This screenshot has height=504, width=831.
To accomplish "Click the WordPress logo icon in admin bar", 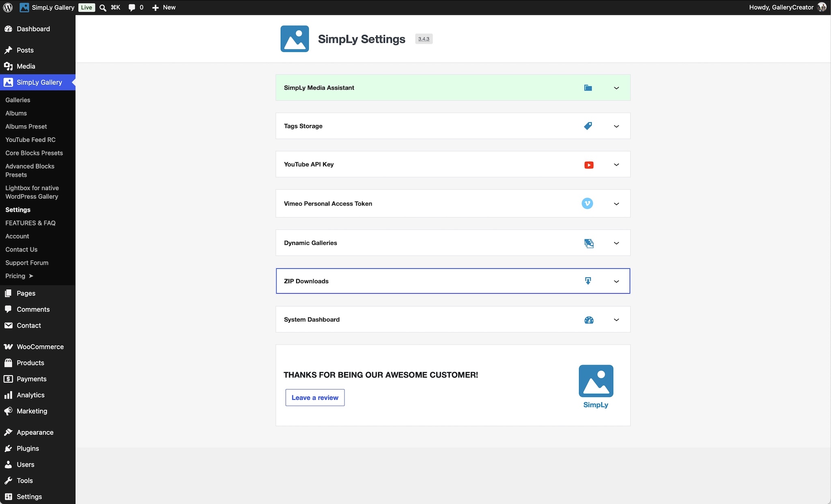I will [8, 7].
